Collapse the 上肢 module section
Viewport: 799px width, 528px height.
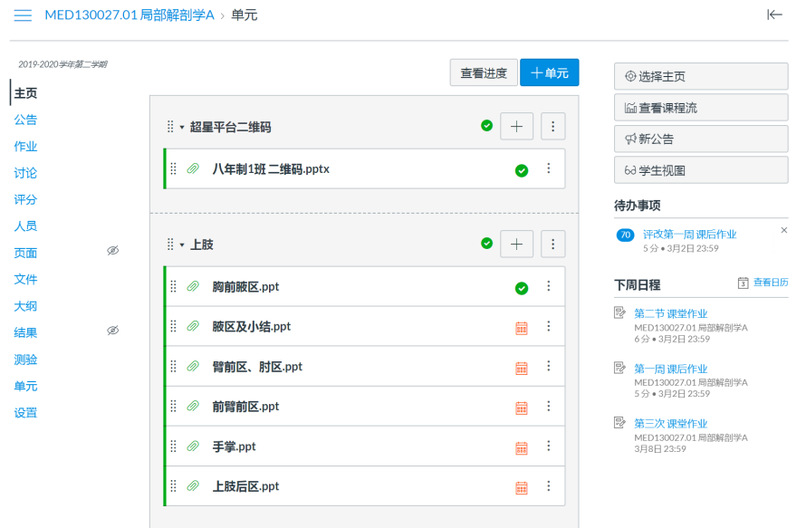point(182,245)
